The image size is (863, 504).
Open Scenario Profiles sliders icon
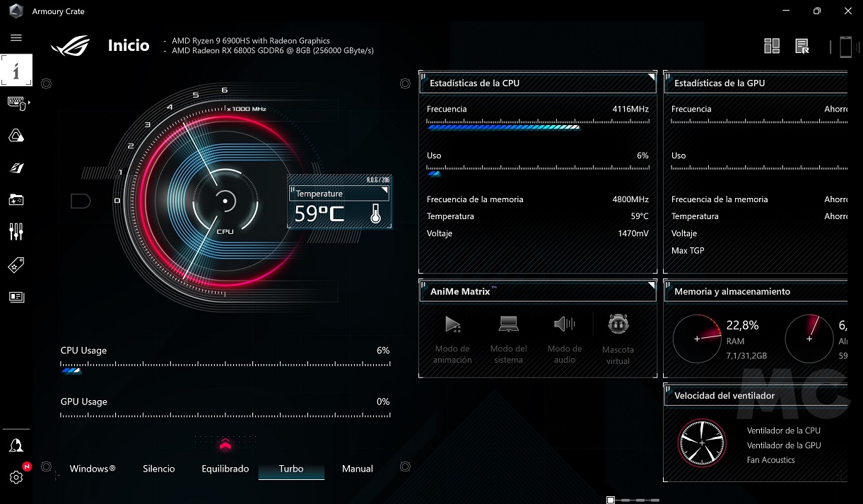tap(16, 232)
